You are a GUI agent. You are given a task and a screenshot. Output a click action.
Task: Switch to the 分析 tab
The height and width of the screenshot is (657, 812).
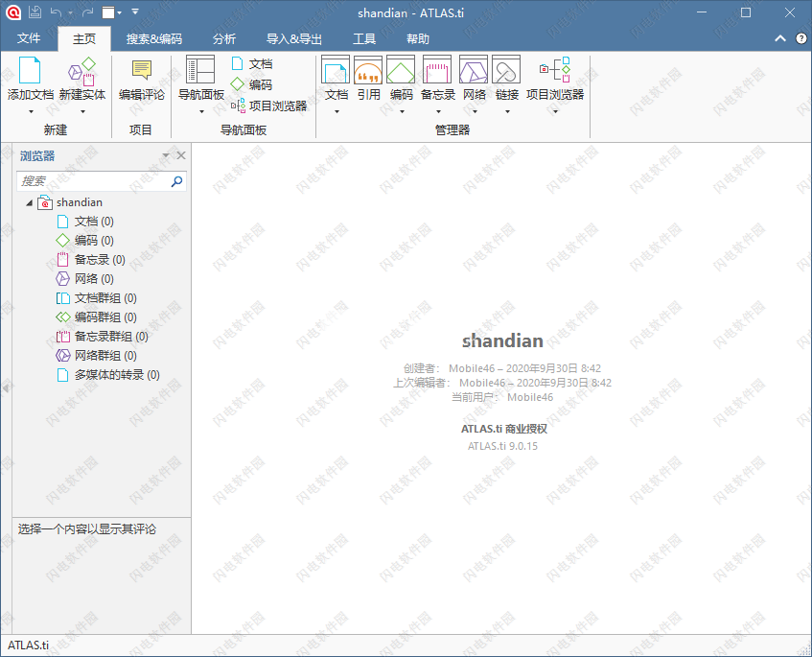coord(224,39)
